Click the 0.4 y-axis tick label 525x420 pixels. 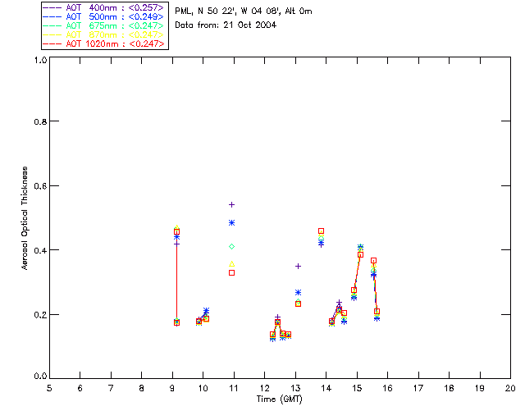(x=40, y=250)
